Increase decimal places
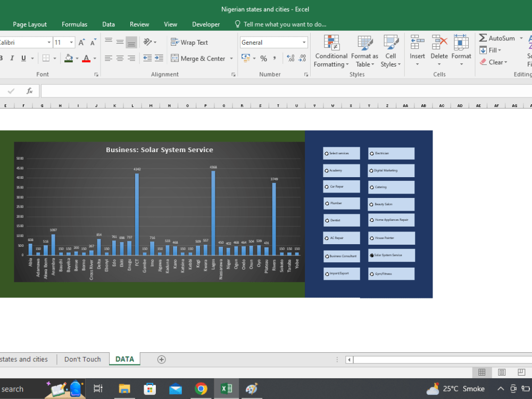 click(290, 59)
